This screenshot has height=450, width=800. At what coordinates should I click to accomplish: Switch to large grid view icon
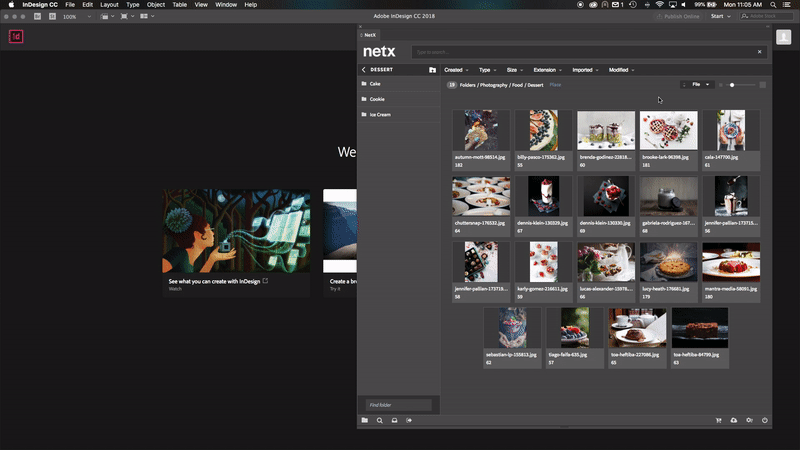pyautogui.click(x=763, y=85)
